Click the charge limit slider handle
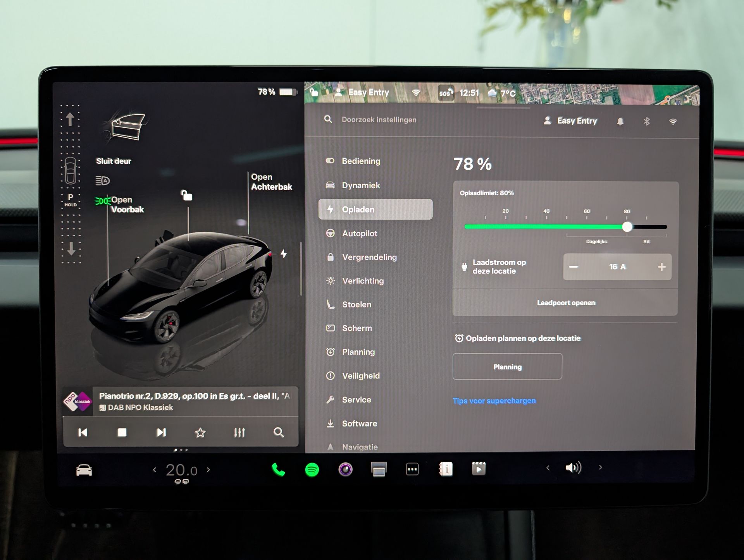The height and width of the screenshot is (560, 744). [627, 227]
